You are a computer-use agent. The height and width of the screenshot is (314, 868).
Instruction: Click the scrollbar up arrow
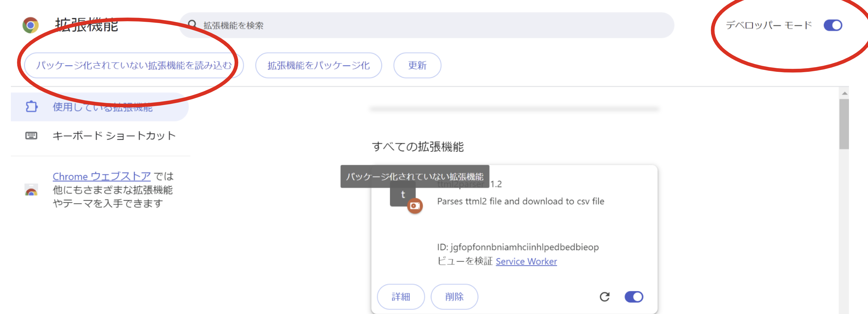tap(844, 93)
